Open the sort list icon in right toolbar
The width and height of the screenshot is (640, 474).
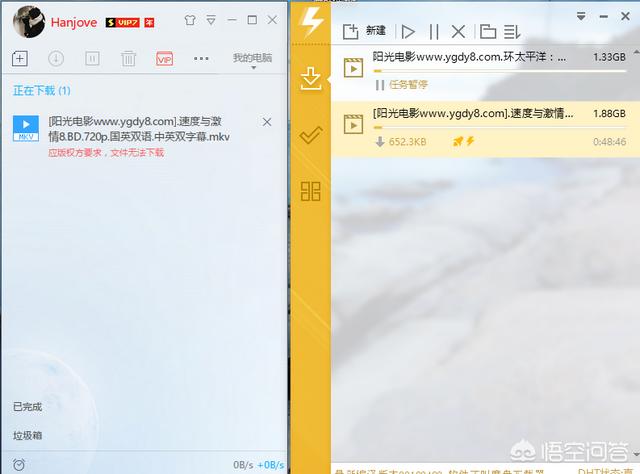point(512,31)
